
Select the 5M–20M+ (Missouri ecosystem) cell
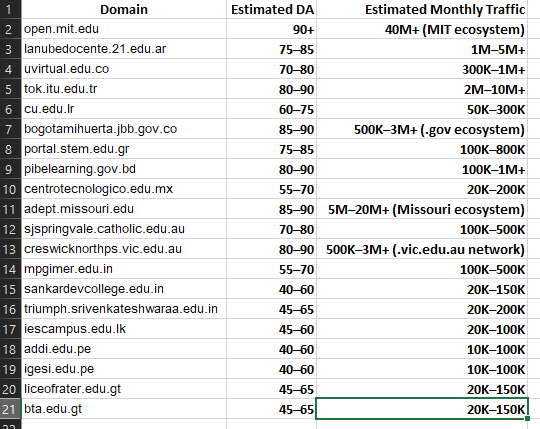(x=422, y=209)
